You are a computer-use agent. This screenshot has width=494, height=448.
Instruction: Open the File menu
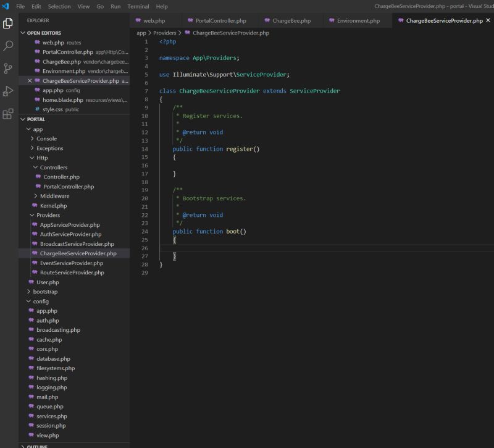click(x=20, y=6)
